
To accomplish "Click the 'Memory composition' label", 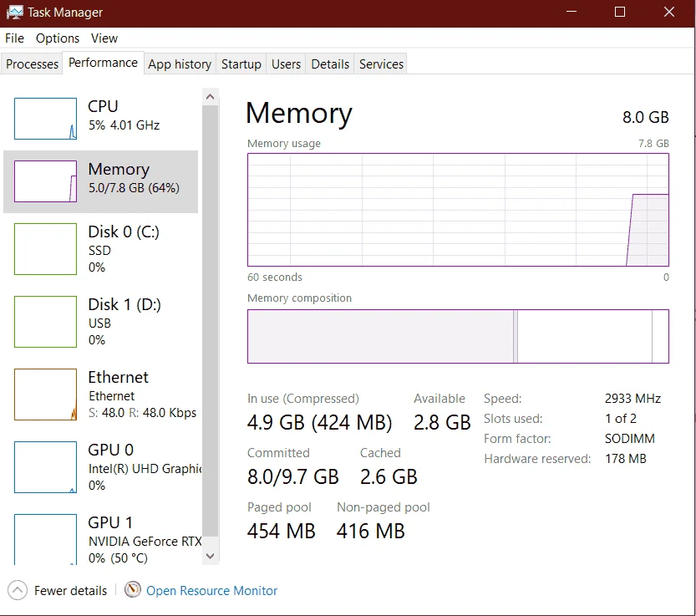I will click(300, 298).
